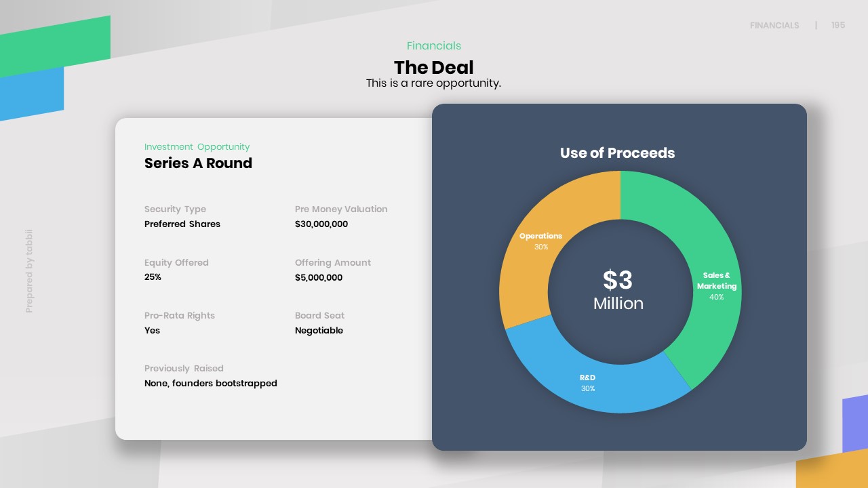Select the Pre Money Valuation value $30,000,000

[321, 224]
